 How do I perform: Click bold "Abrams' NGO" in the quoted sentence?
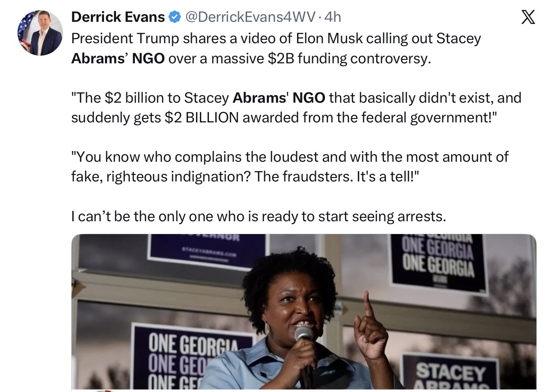point(279,98)
